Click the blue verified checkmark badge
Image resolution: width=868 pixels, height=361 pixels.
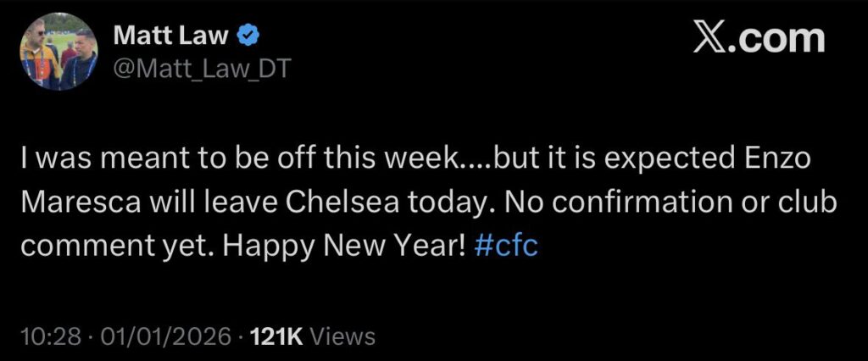coord(247,36)
